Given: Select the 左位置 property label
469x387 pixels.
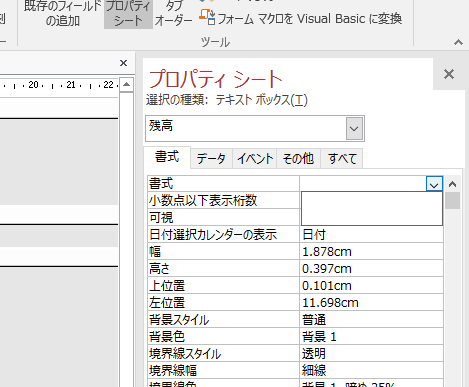Looking at the screenshot, I should coord(223,303).
